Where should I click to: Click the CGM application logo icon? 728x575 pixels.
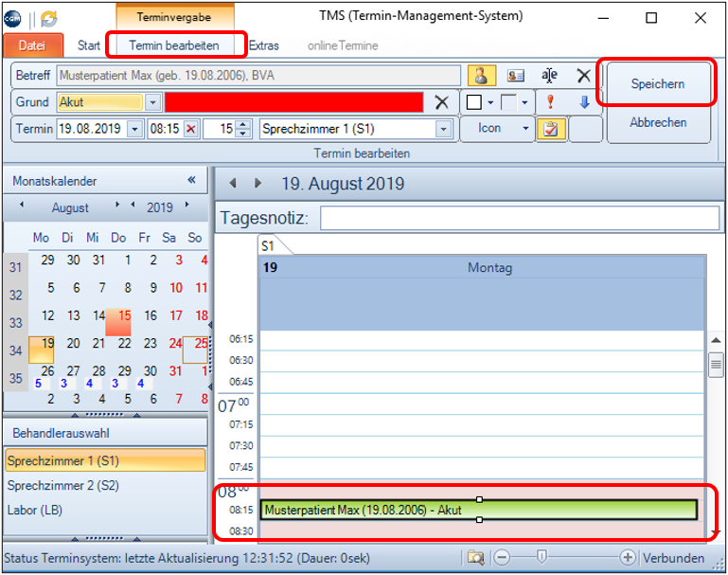[12, 19]
